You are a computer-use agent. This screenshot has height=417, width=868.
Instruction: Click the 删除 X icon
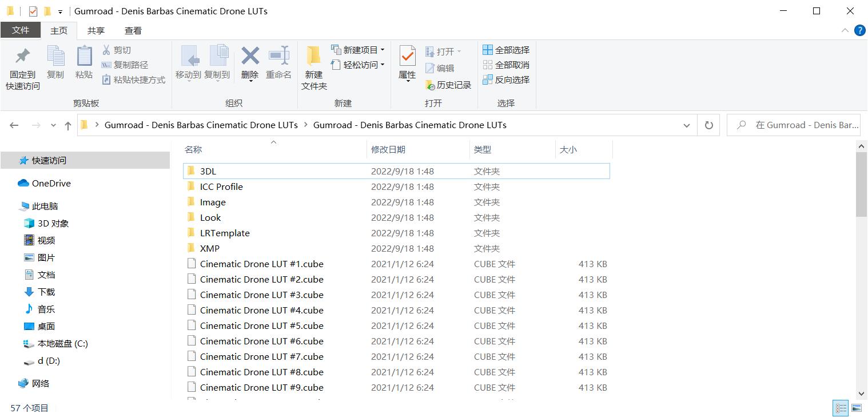point(250,56)
